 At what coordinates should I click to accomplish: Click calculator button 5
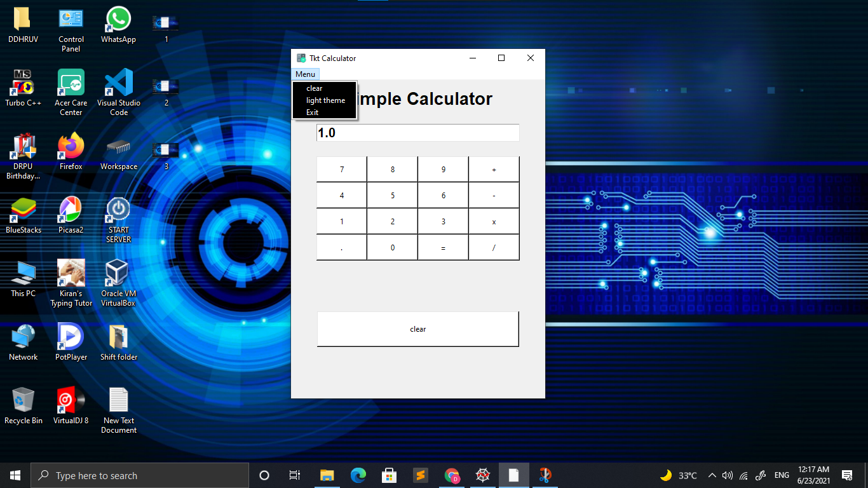click(x=393, y=196)
